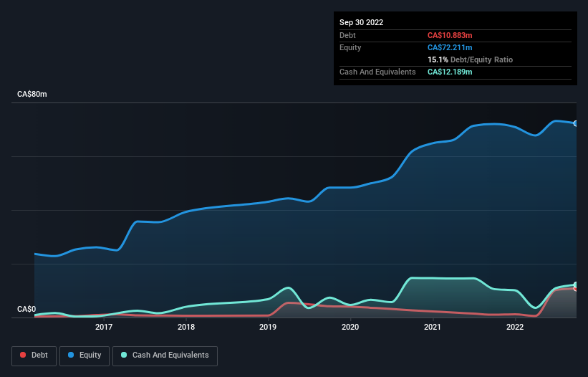Click the 2019 x-axis label
This screenshot has width=588, height=377.
(268, 327)
